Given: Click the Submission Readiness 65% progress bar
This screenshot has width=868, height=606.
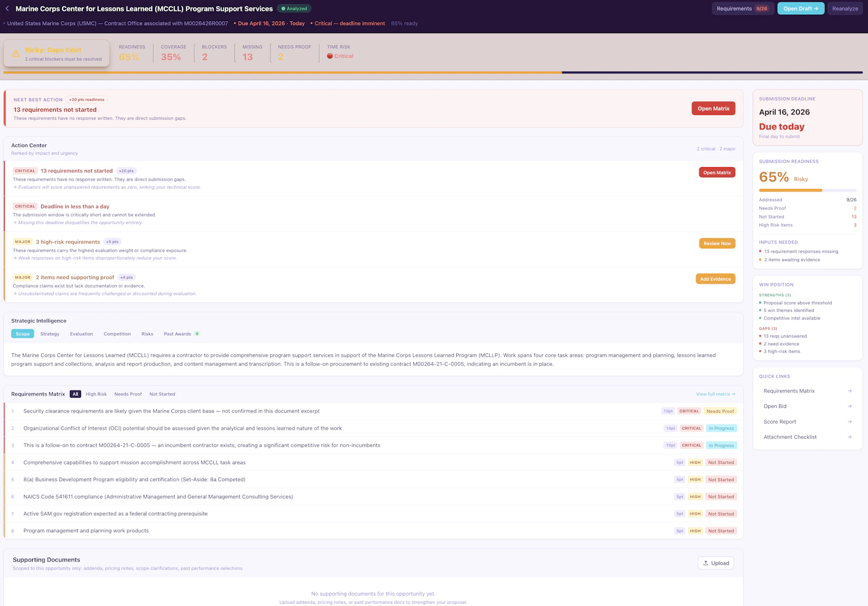Looking at the screenshot, I should point(807,190).
